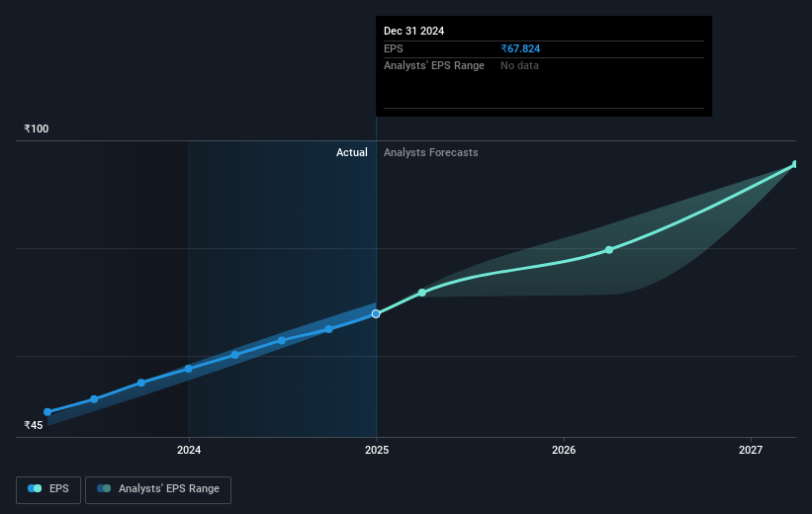The height and width of the screenshot is (514, 812).
Task: Click the 2026 x-axis label
Action: click(x=564, y=450)
